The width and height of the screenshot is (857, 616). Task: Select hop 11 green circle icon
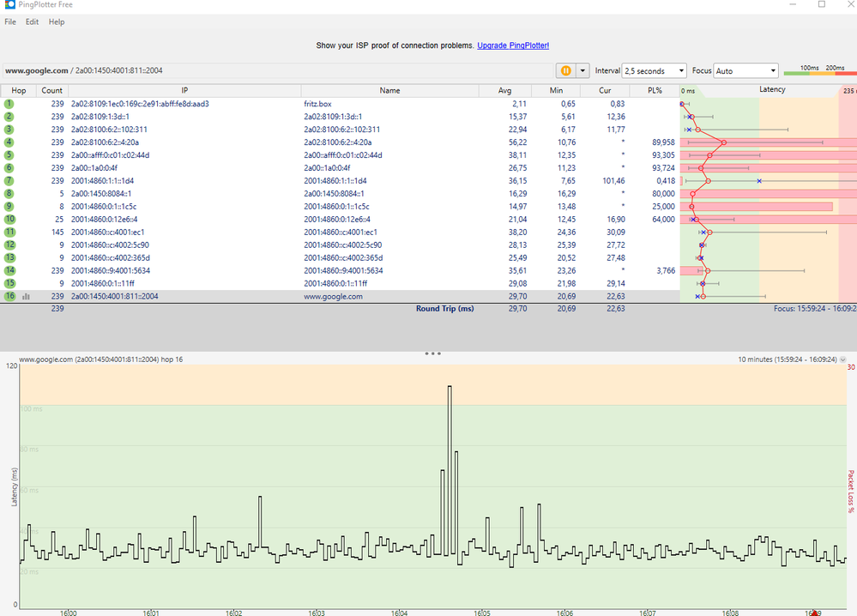pyautogui.click(x=9, y=233)
